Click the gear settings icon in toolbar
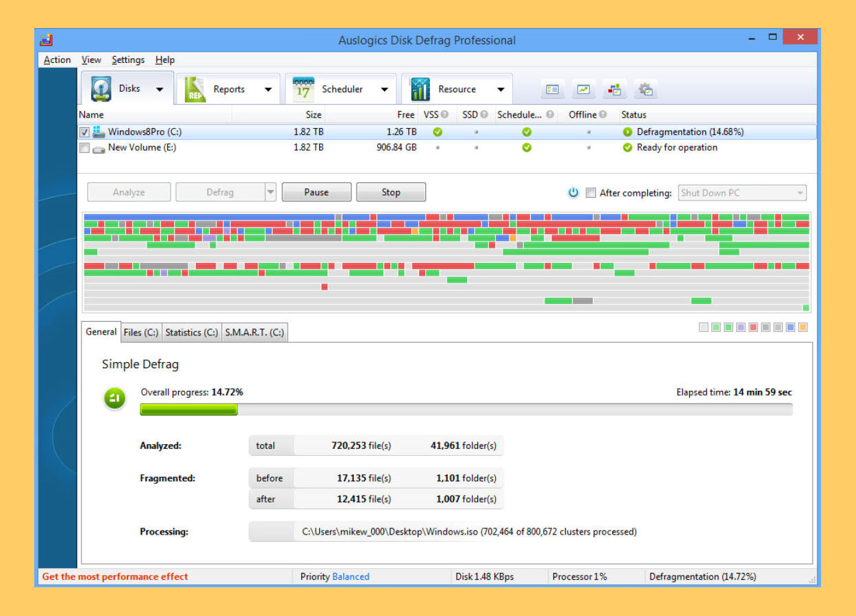Image resolution: width=856 pixels, height=616 pixels. [646, 89]
